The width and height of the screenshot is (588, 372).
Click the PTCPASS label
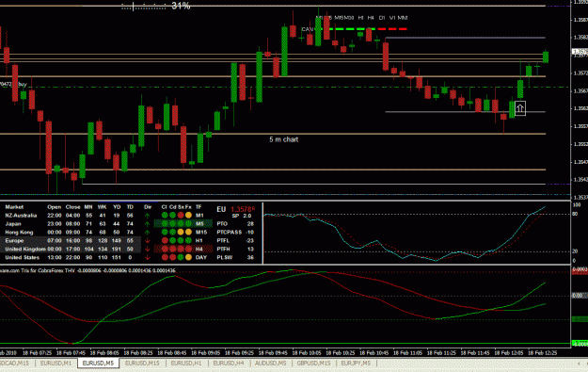click(230, 233)
